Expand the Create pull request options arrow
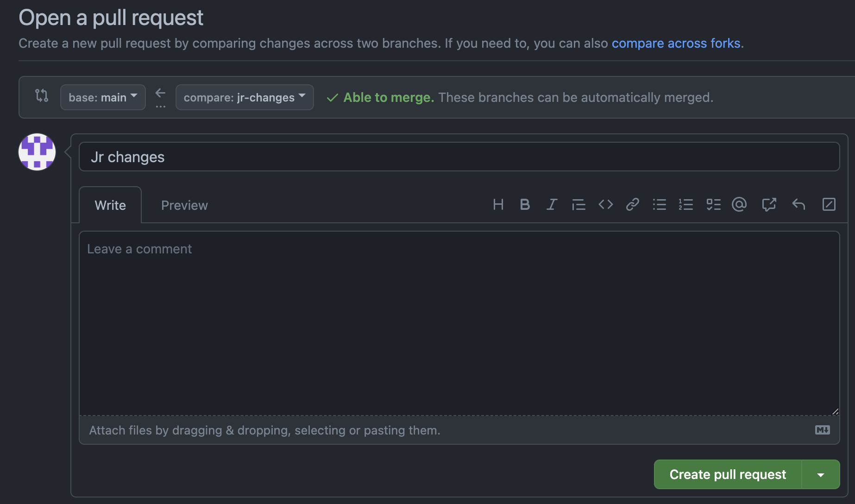Viewport: 855px width, 504px height. point(821,475)
